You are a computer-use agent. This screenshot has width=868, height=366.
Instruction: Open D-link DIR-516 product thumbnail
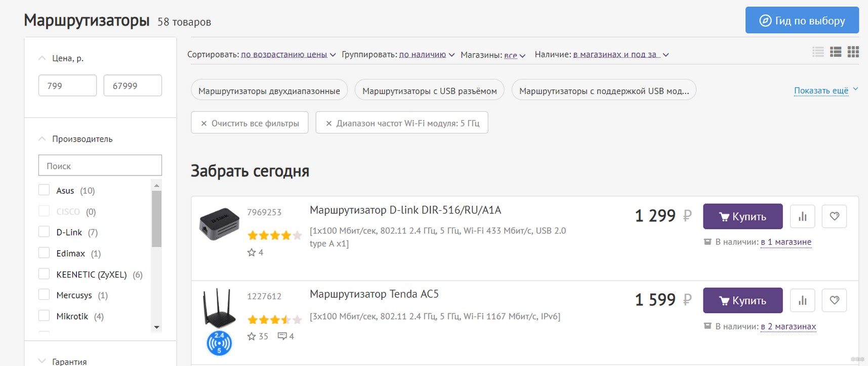[x=219, y=223]
